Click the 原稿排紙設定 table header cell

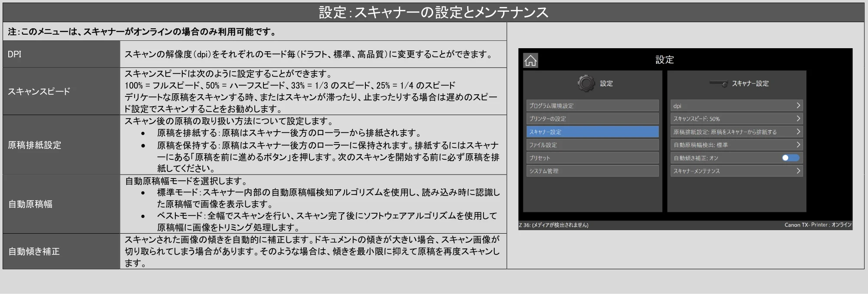61,145
